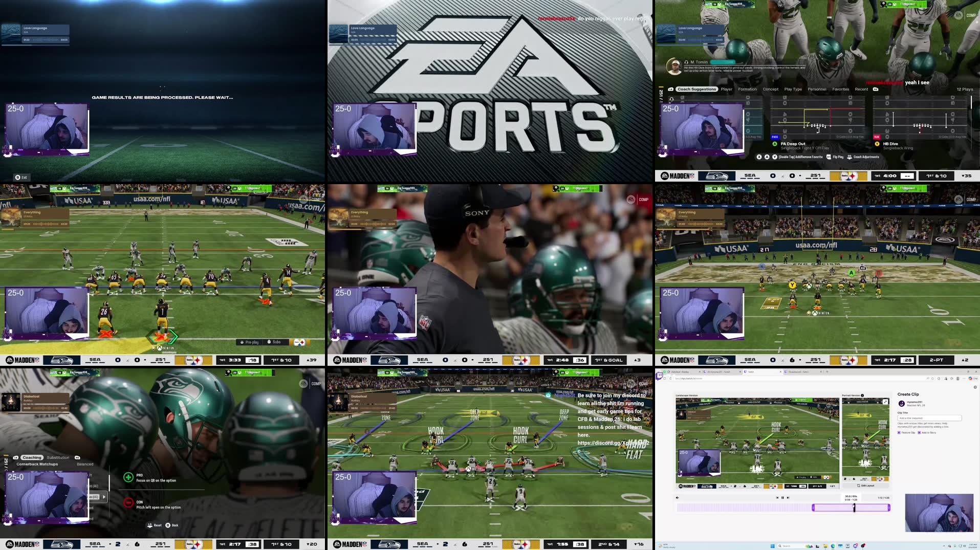The height and width of the screenshot is (550, 980).
Task: Click the Coach Adjustments icon
Action: coord(850,157)
